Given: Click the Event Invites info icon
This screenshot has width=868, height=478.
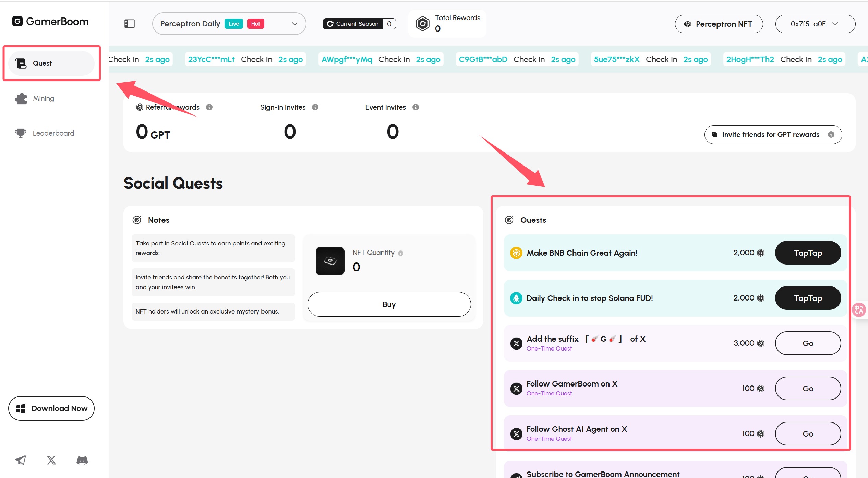Looking at the screenshot, I should pyautogui.click(x=415, y=107).
